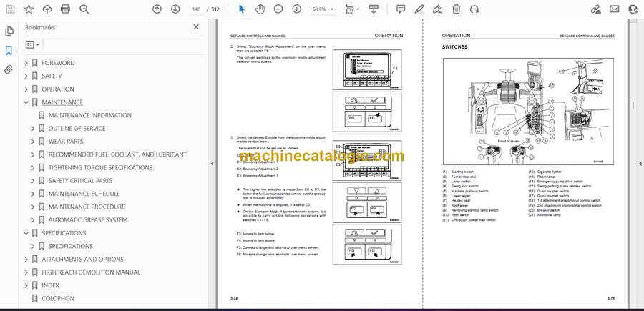Send the file by email envelope icon
The width and height of the screenshot is (644, 311).
point(615,9)
